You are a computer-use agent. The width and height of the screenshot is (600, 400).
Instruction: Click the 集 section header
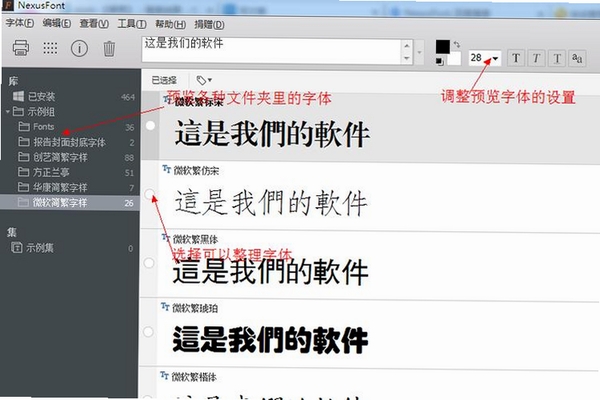coord(11,232)
